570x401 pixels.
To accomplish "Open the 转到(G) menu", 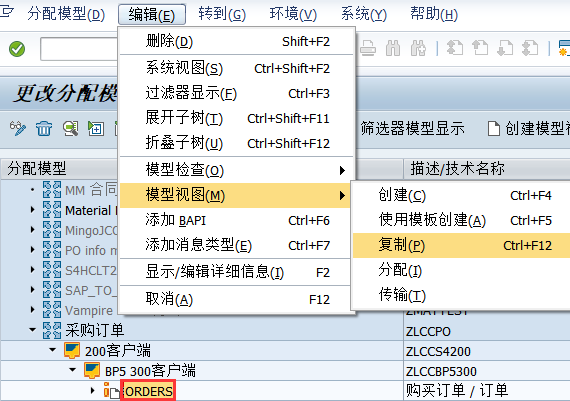I will [222, 15].
